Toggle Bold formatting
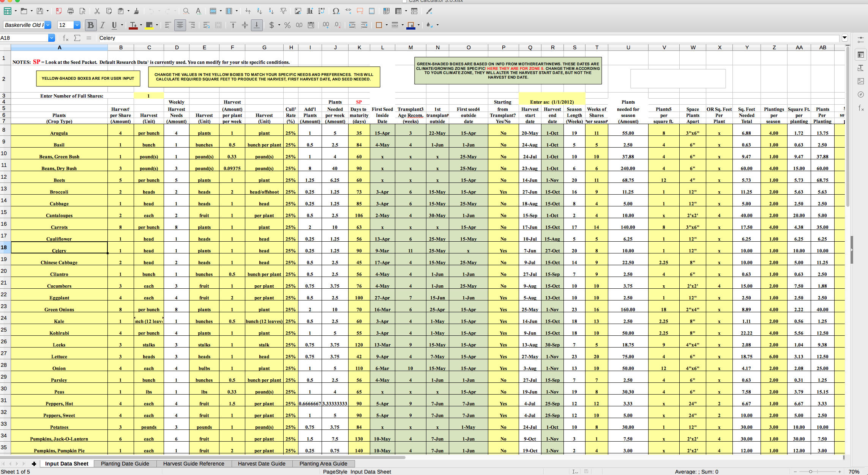This screenshot has height=475, width=868. 90,25
